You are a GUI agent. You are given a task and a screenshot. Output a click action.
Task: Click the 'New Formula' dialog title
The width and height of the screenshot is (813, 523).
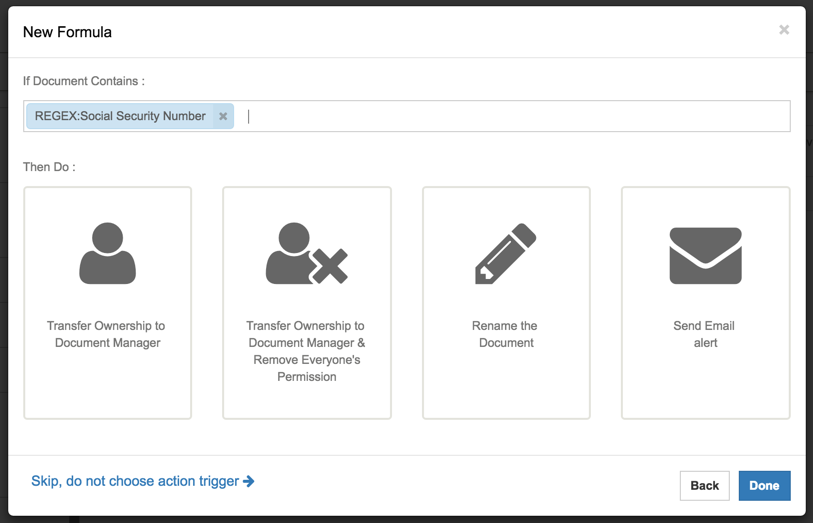click(67, 32)
